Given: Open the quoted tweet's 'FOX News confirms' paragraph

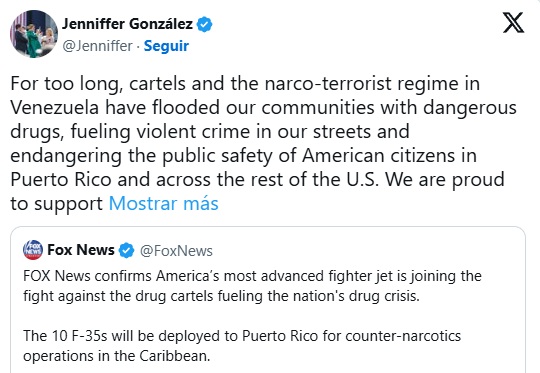Looking at the screenshot, I should click(252, 286).
